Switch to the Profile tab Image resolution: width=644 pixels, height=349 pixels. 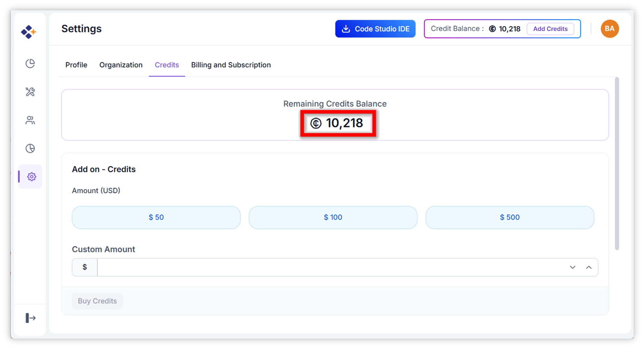[x=76, y=65]
